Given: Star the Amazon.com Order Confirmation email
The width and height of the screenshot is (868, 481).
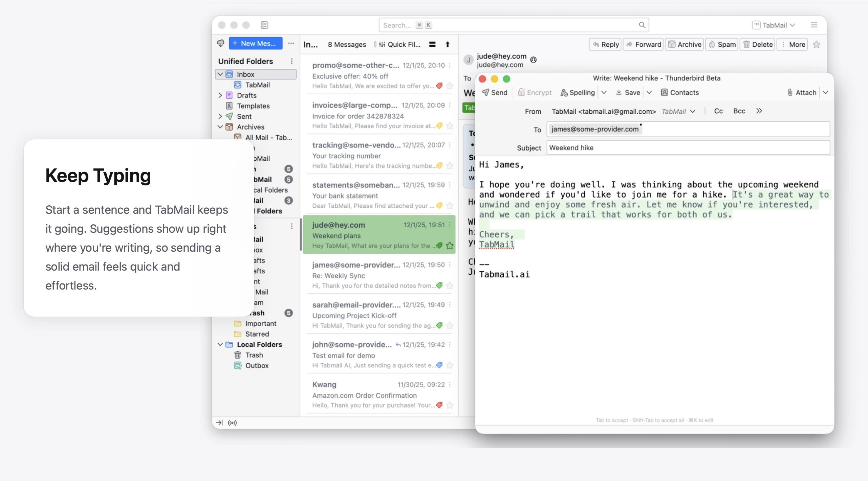Looking at the screenshot, I should click(x=450, y=405).
